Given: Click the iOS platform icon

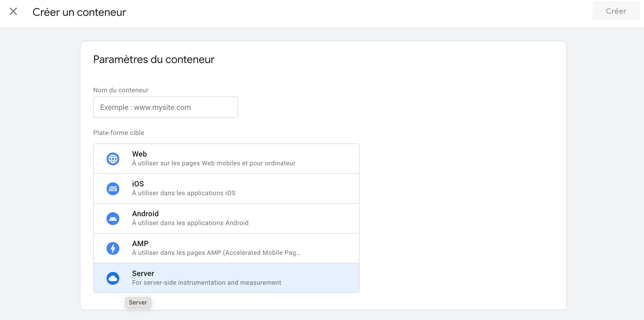Looking at the screenshot, I should point(113,189).
